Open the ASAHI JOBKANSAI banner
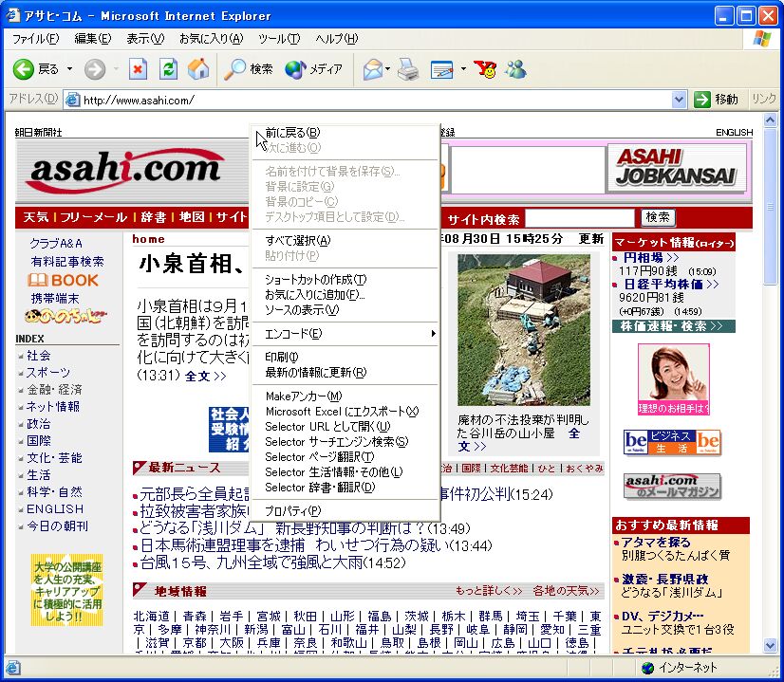Image resolution: width=784 pixels, height=682 pixels. pyautogui.click(x=676, y=169)
